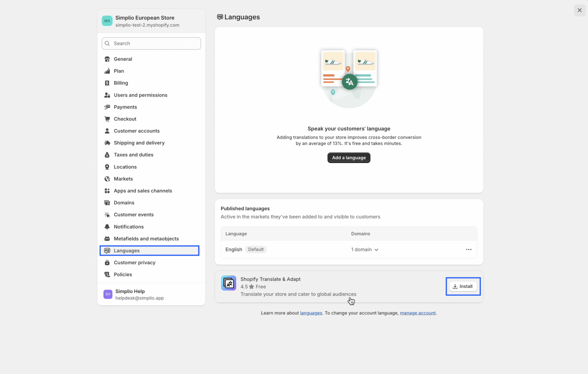The image size is (588, 374).
Task: Go to Apps and sales channels
Action: click(143, 191)
